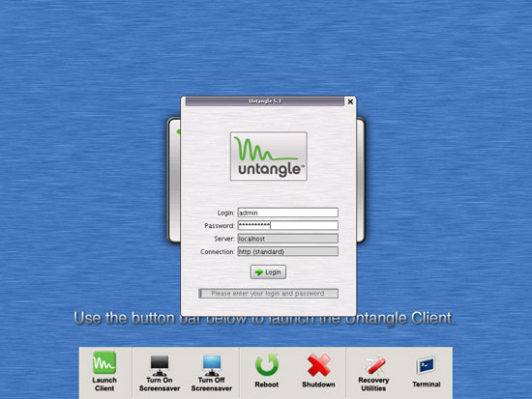This screenshot has width=532, height=399.
Task: Close the Untangle login dialog
Action: click(350, 101)
